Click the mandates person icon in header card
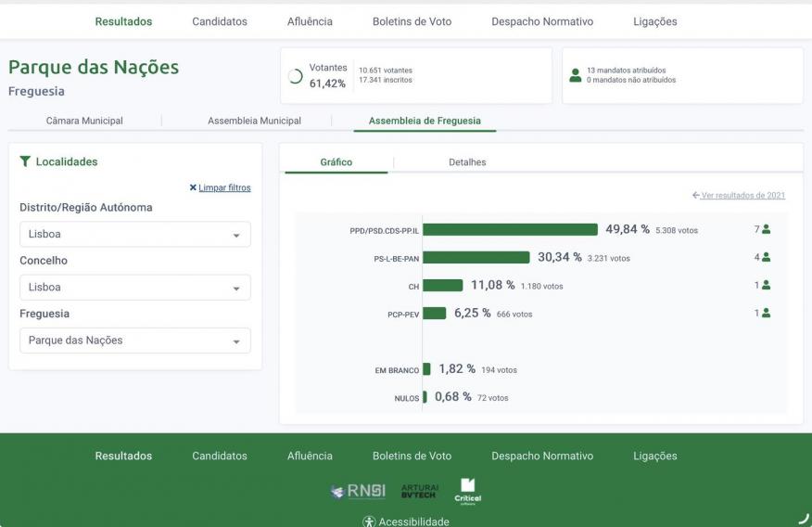The height and width of the screenshot is (527, 812). pos(576,75)
